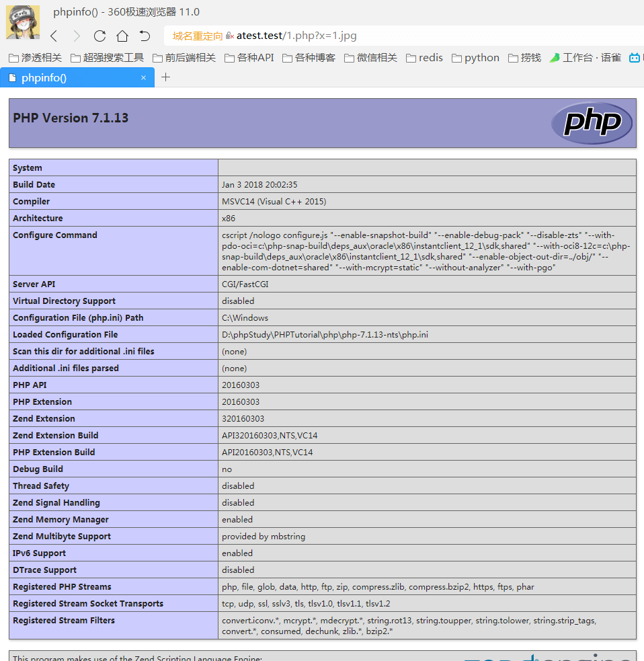The height and width of the screenshot is (661, 644).
Task: Open the python bookmark folder
Action: (475, 58)
